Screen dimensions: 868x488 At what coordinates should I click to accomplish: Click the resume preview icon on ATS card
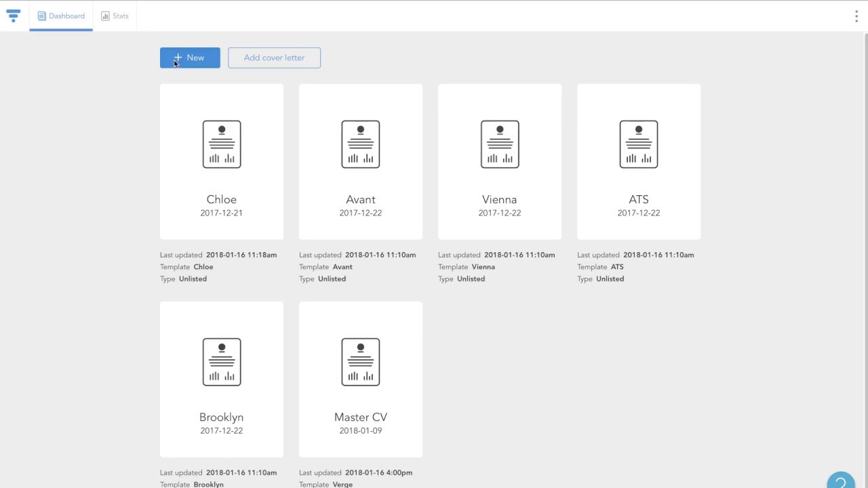pyautogui.click(x=638, y=144)
